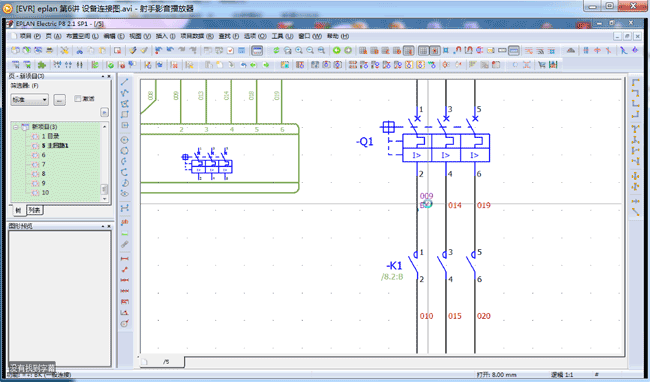Viewport: 650px width, 382px height.
Task: Select the rectangle drawing tool
Action: pyautogui.click(x=124, y=114)
